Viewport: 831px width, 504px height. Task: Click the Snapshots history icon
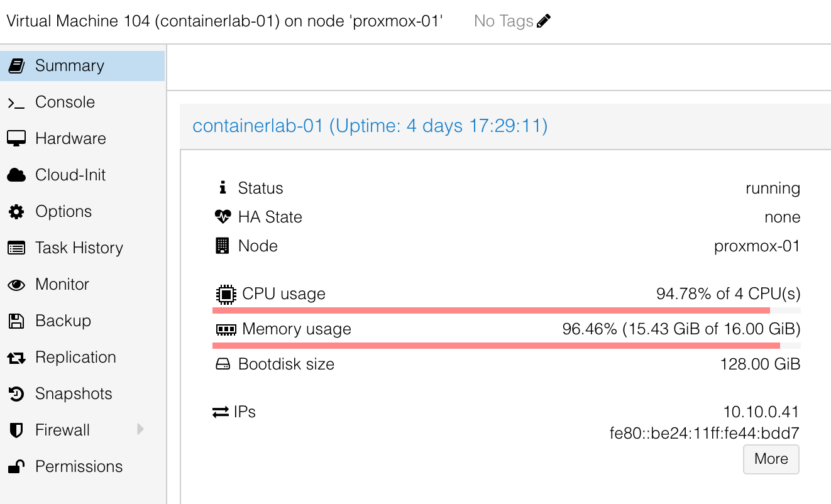click(x=16, y=394)
